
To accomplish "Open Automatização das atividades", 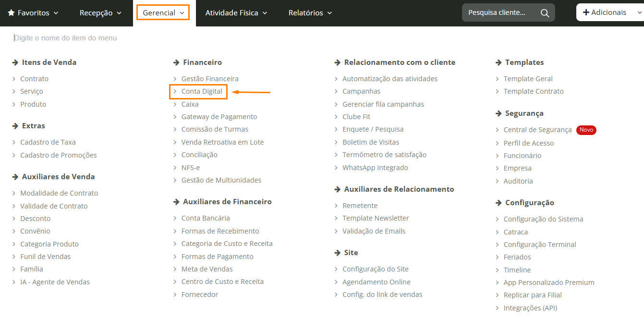I will (390, 79).
